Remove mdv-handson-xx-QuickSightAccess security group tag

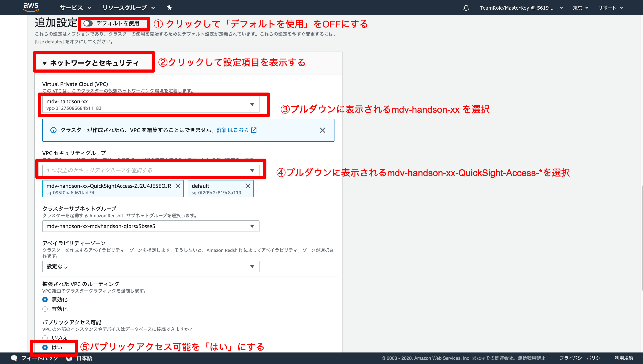tap(178, 186)
